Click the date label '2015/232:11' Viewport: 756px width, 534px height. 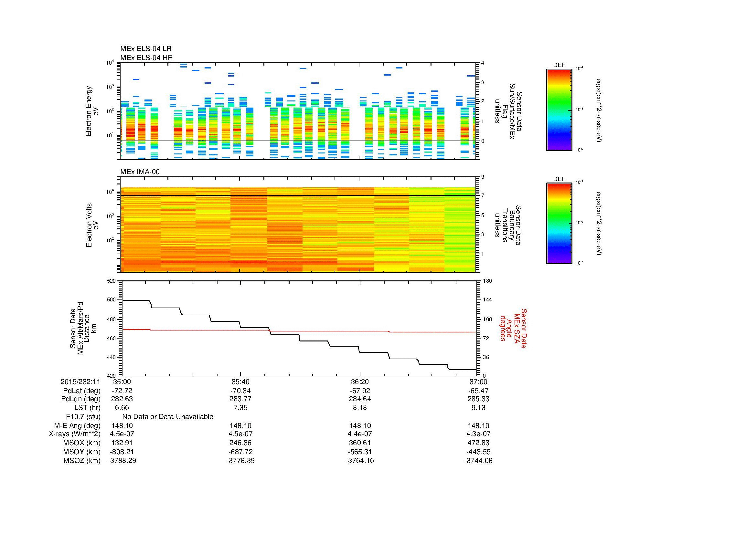[x=80, y=382]
